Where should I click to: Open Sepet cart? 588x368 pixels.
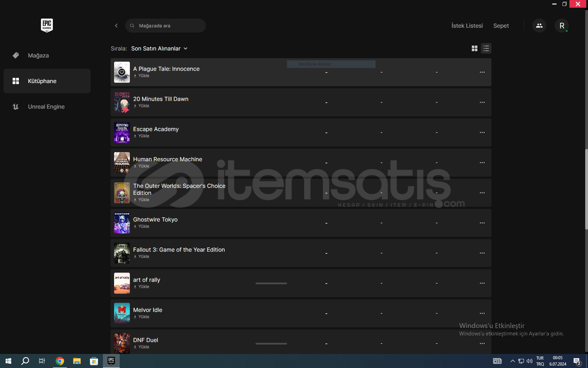tap(501, 26)
